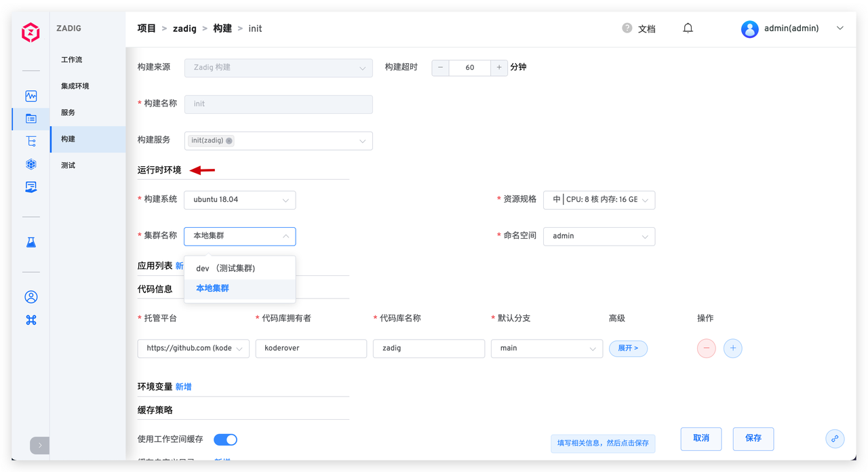Open the cube environment icon in sidebar
Screen dimensions: 868x472
tap(31, 164)
